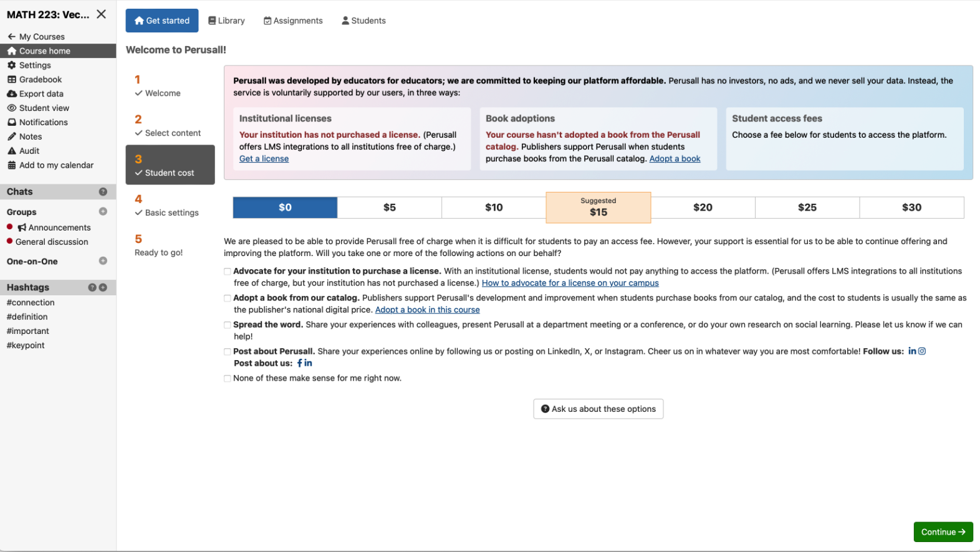Select Export data in the sidebar
The height and width of the screenshot is (552, 980).
point(36,94)
